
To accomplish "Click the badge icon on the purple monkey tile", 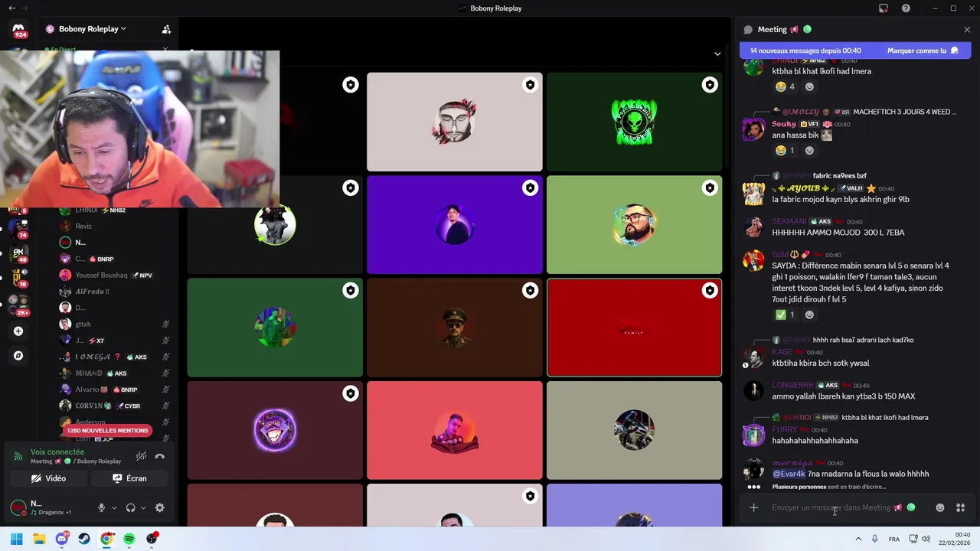I will tap(350, 393).
